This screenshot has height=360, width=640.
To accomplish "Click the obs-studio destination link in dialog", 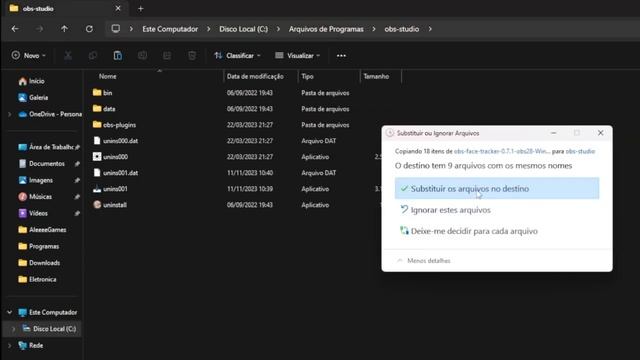I will [580, 151].
